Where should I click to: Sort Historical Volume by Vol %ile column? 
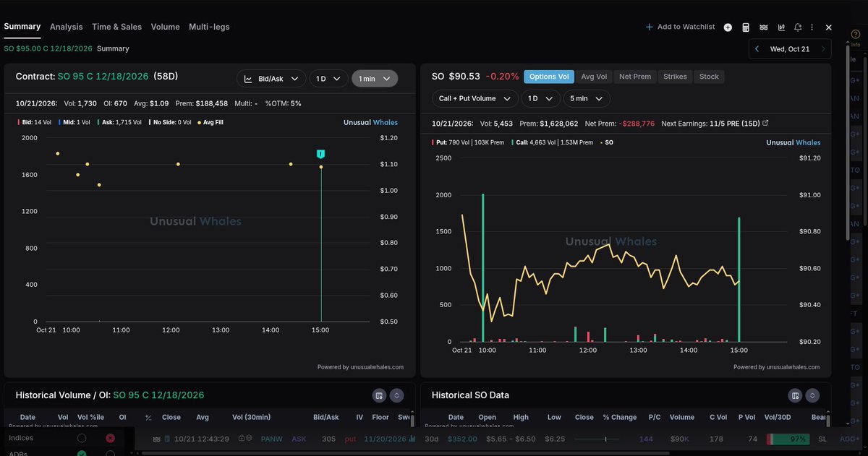(x=89, y=417)
